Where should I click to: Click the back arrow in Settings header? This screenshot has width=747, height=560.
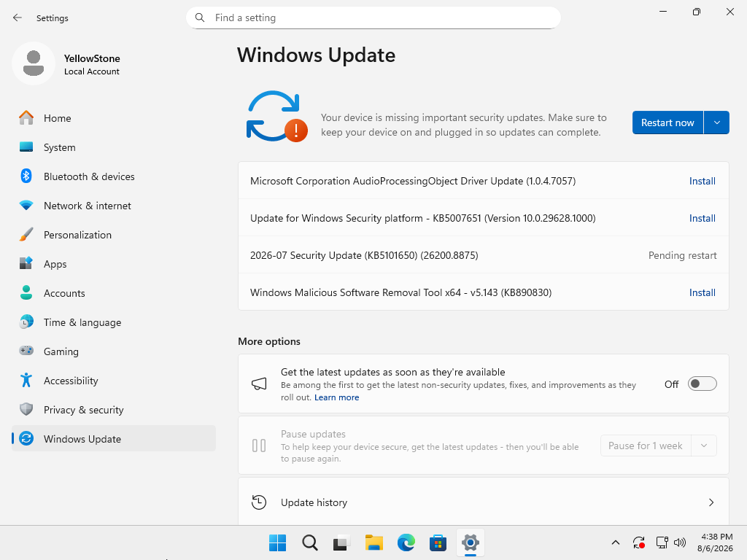click(x=18, y=17)
